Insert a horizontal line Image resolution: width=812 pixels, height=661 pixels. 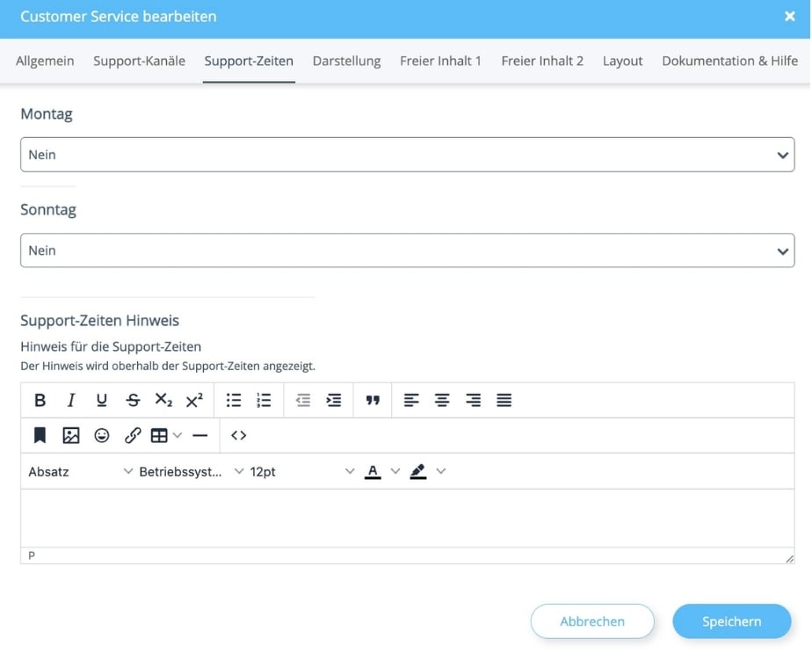(199, 436)
